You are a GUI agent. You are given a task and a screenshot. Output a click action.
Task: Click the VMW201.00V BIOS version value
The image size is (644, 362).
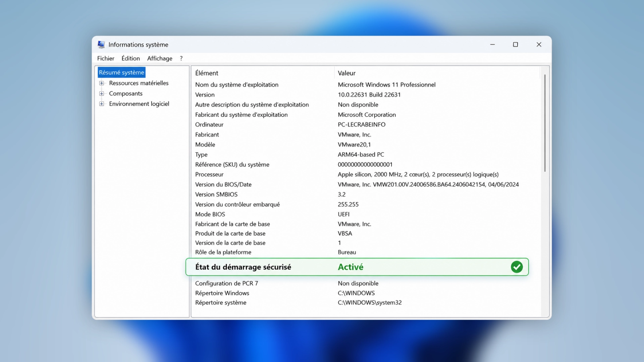(428, 185)
